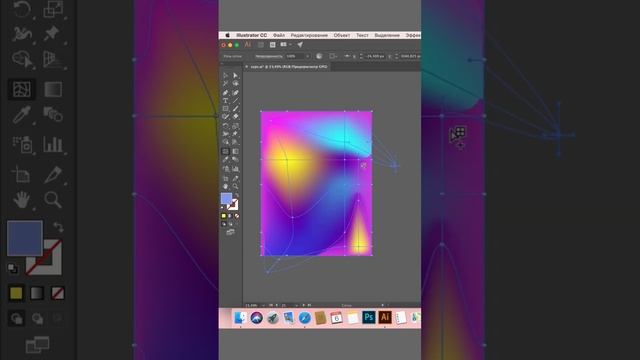The height and width of the screenshot is (360, 640).
Task: Open Recolor Artwork icon in control bar
Action: 319,56
